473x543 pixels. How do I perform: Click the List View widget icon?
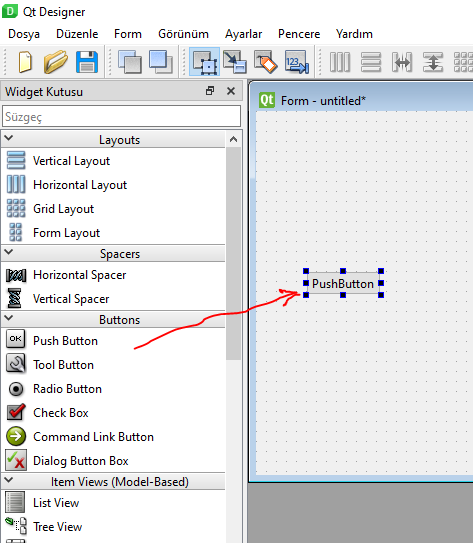tap(15, 502)
